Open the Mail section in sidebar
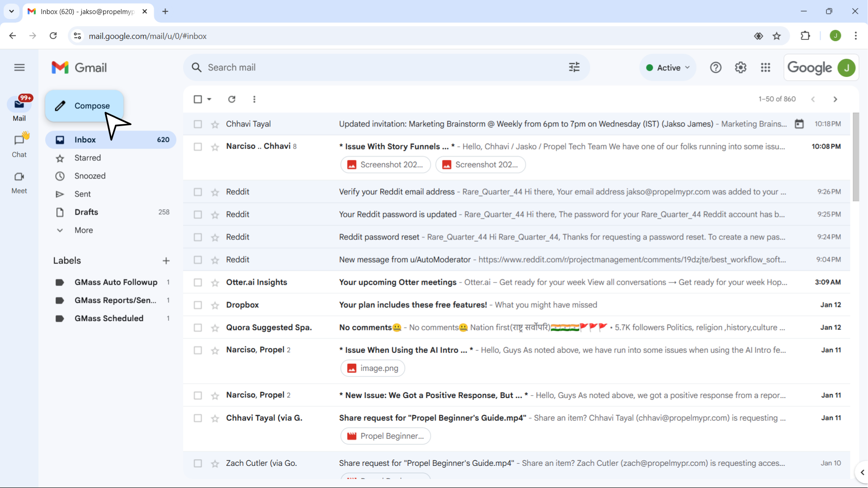The width and height of the screenshot is (868, 488). click(19, 108)
